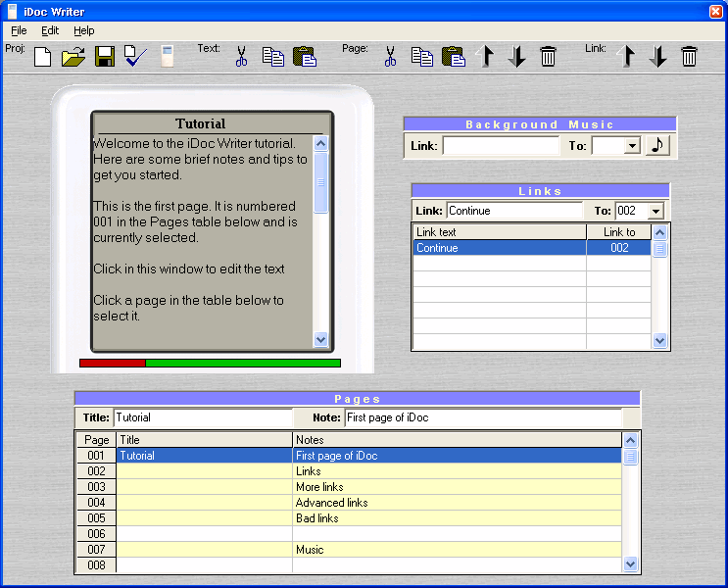Click the check project checkmark icon
728x588 pixels.
[x=135, y=57]
